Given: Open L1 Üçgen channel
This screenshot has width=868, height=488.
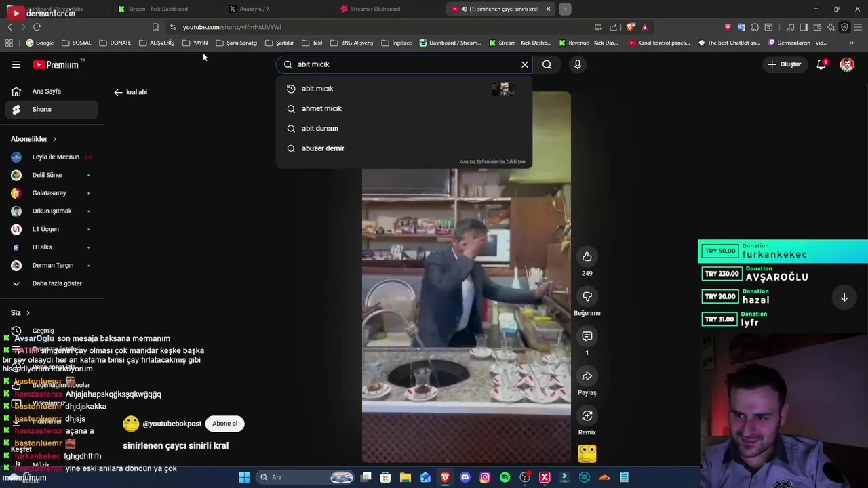Looking at the screenshot, I should [52, 229].
